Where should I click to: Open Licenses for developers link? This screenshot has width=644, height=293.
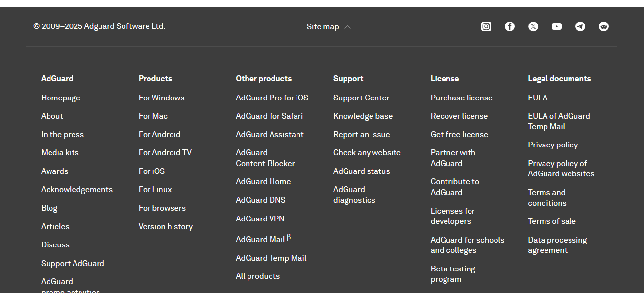click(453, 216)
